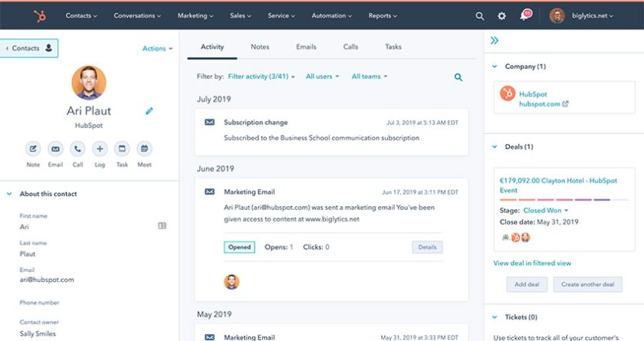This screenshot has width=644, height=341.
Task: Switch to the Notes tab
Action: click(260, 47)
